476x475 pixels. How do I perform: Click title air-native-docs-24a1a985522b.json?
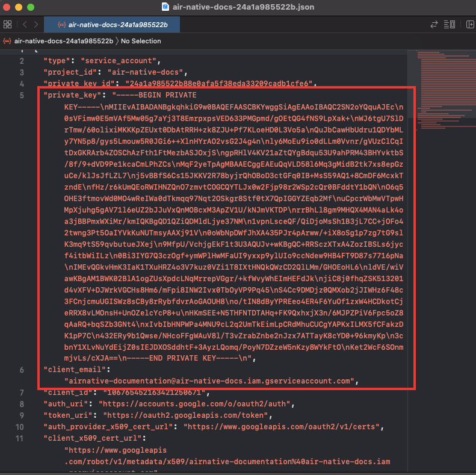244,7
